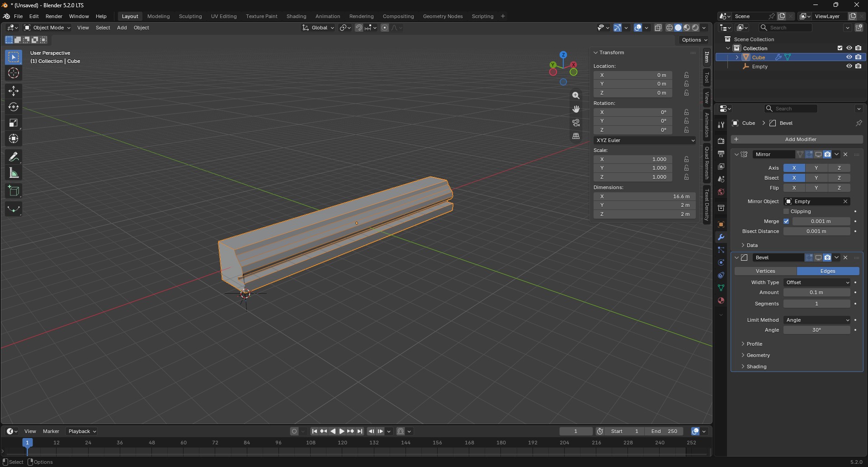Image resolution: width=868 pixels, height=467 pixels.
Task: Switch to rendered viewport shading
Action: coord(696,28)
